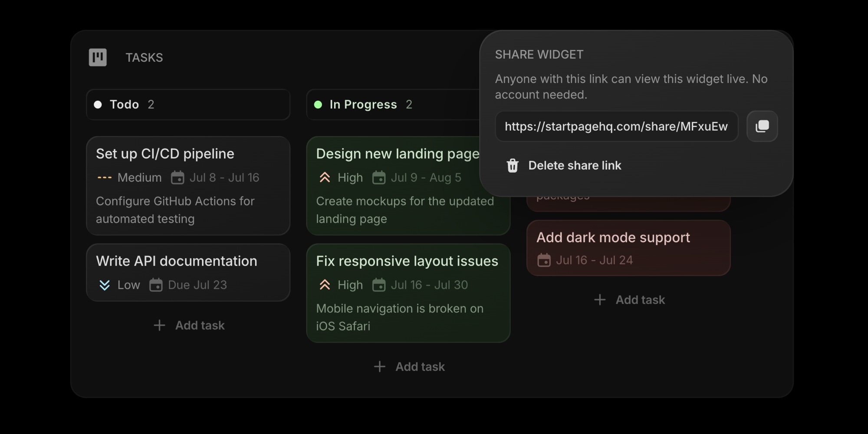Click Add task label under Add dark mode support
This screenshot has height=434, width=868.
click(640, 300)
